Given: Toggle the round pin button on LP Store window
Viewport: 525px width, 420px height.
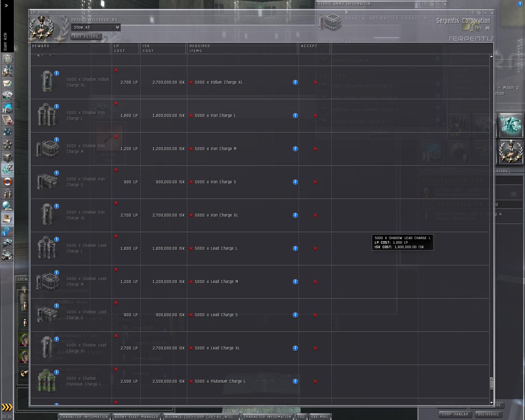Looking at the screenshot, I should point(479,12).
